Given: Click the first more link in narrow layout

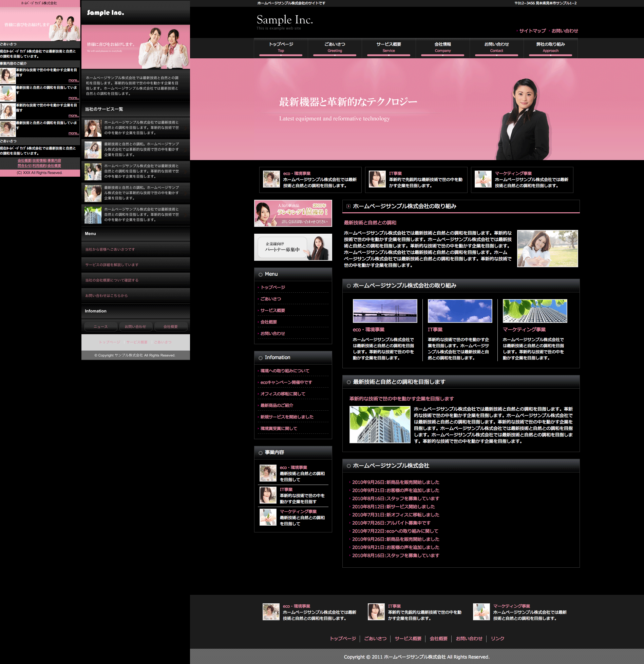Looking at the screenshot, I should [x=73, y=80].
